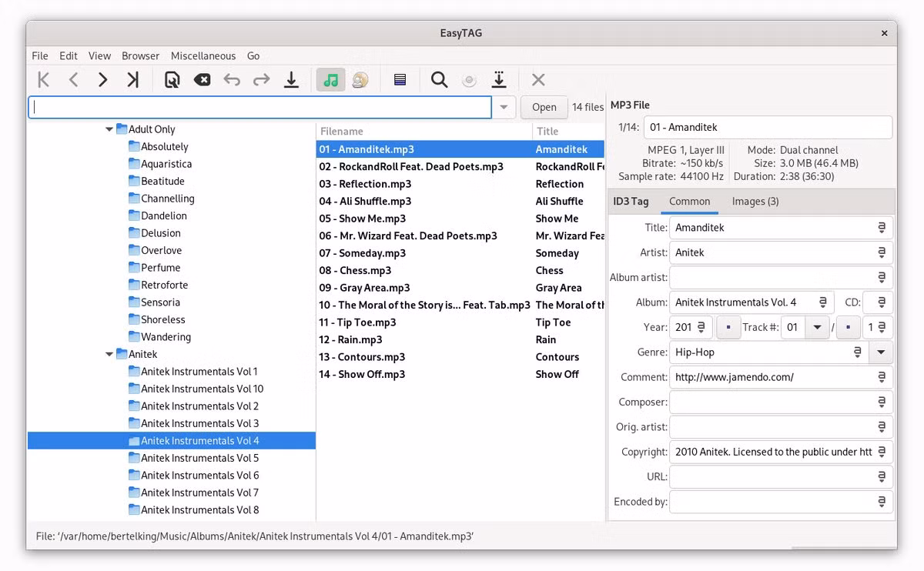Jump to the first file with the toolbar arrow

point(44,79)
